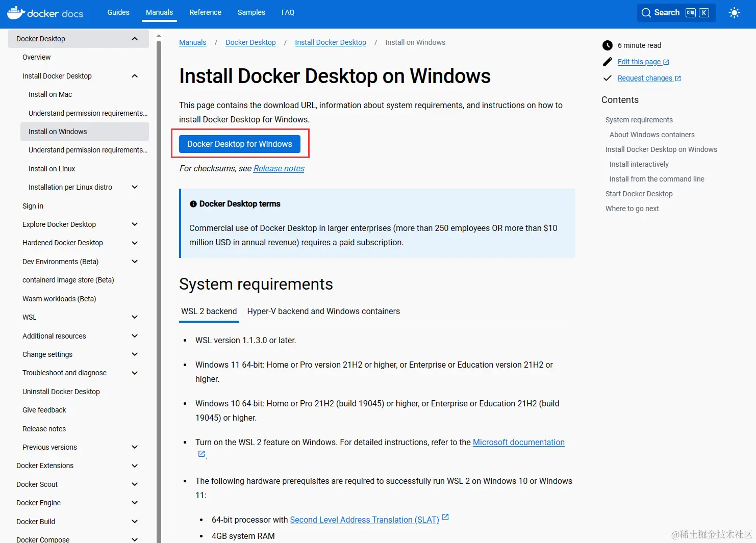Viewport: 756px width, 543px height.
Task: Open the Manuals menu
Action: click(x=160, y=12)
